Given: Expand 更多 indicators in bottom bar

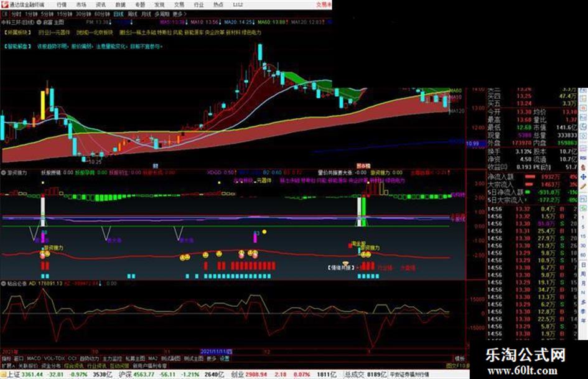Looking at the screenshot, I should (x=211, y=358).
